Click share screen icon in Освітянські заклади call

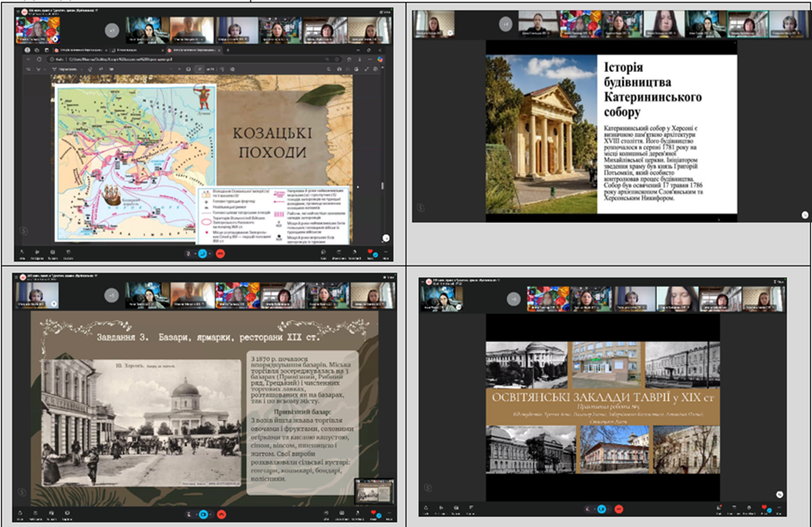pyautogui.click(x=734, y=508)
